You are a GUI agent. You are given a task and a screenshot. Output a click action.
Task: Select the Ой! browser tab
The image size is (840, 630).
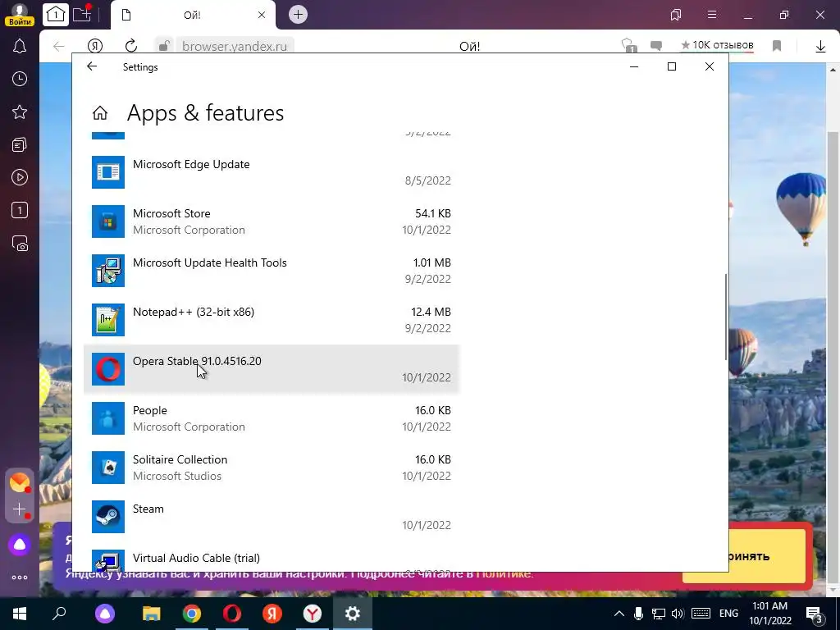click(193, 15)
